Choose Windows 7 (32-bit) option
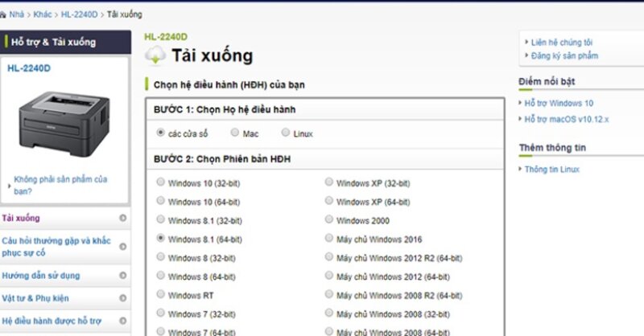 (x=160, y=313)
